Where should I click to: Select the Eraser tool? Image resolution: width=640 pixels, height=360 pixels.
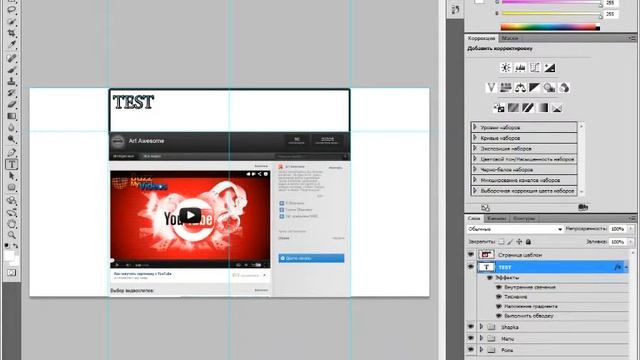tap(11, 105)
